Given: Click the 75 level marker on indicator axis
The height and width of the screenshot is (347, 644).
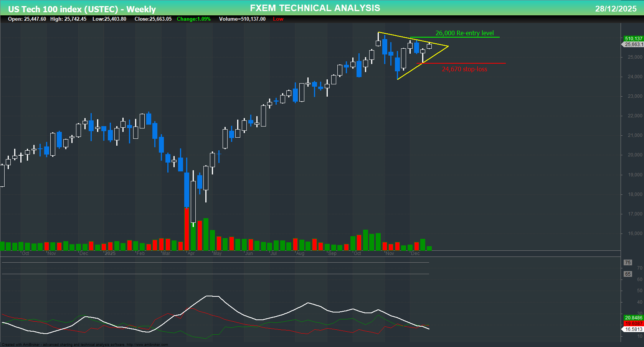Looking at the screenshot, I should (628, 262).
